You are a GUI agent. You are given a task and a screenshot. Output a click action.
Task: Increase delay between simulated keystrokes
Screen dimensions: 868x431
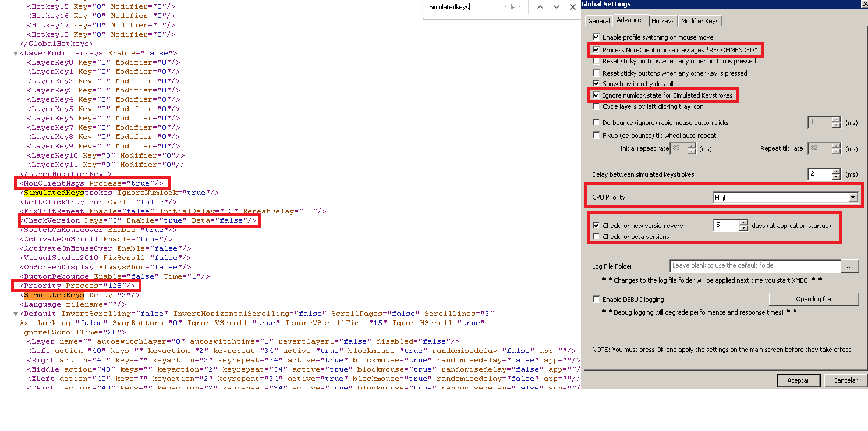[836, 172]
